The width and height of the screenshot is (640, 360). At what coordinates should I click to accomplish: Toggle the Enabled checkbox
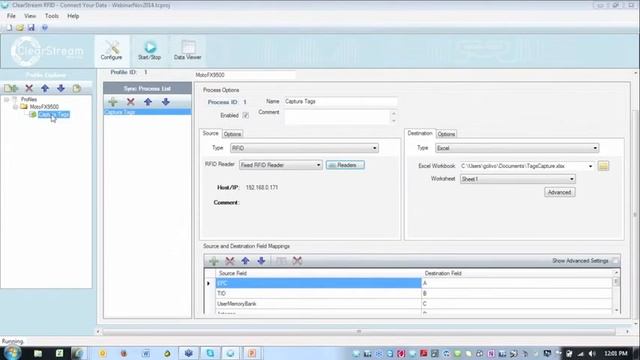coord(246,116)
